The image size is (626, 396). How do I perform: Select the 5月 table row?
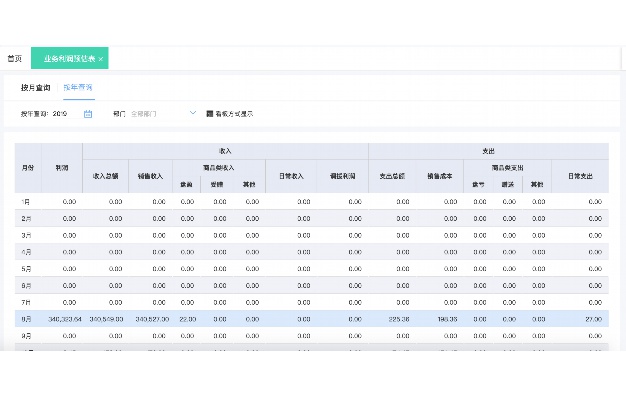[x=312, y=269]
